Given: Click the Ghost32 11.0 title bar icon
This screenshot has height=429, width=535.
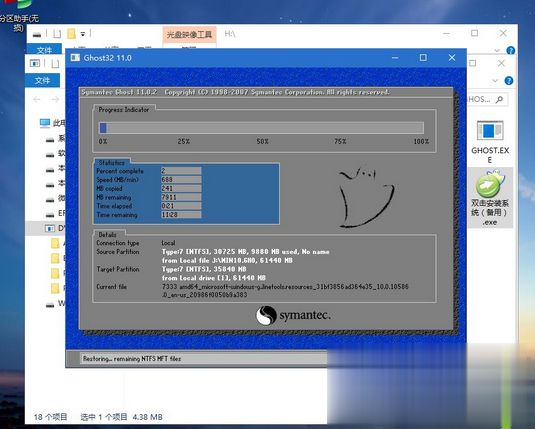Looking at the screenshot, I should point(75,58).
